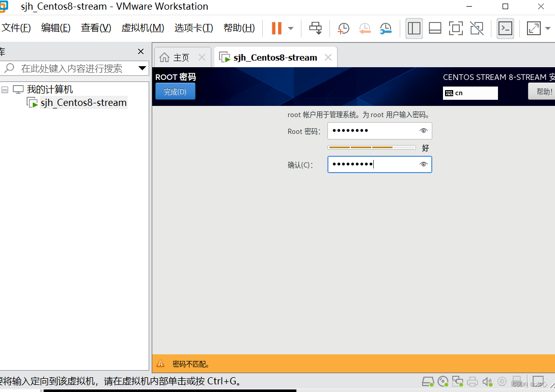Select 我的计算机 in the library tree
Viewport: 555px width, 392px height.
tap(49, 90)
